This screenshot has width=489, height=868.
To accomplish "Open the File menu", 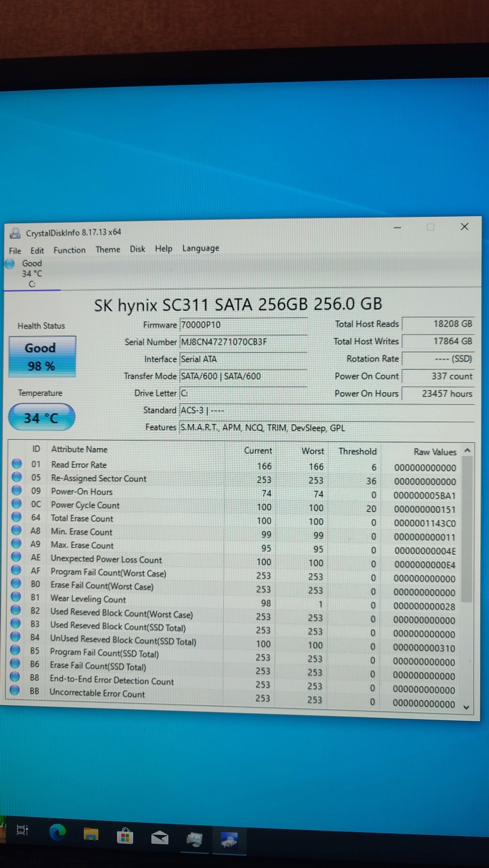I will pyautogui.click(x=15, y=251).
